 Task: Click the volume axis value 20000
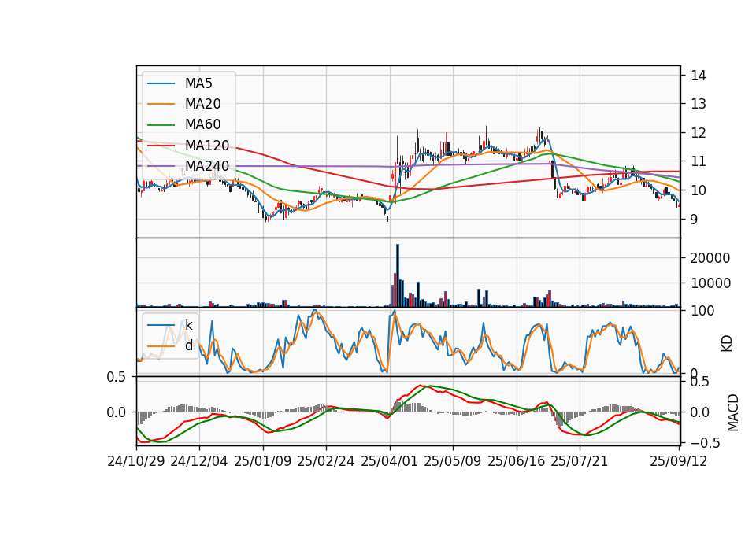tap(710, 258)
